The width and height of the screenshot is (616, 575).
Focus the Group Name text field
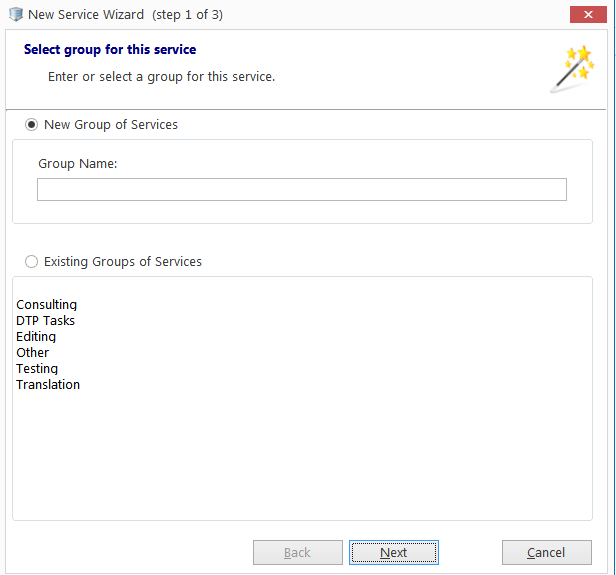(x=302, y=189)
